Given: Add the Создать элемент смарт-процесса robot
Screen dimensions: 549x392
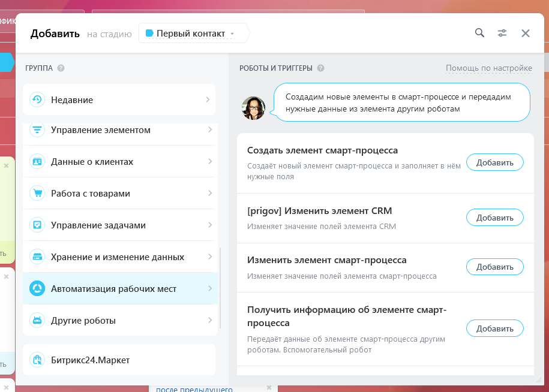Looking at the screenshot, I should pos(494,162).
